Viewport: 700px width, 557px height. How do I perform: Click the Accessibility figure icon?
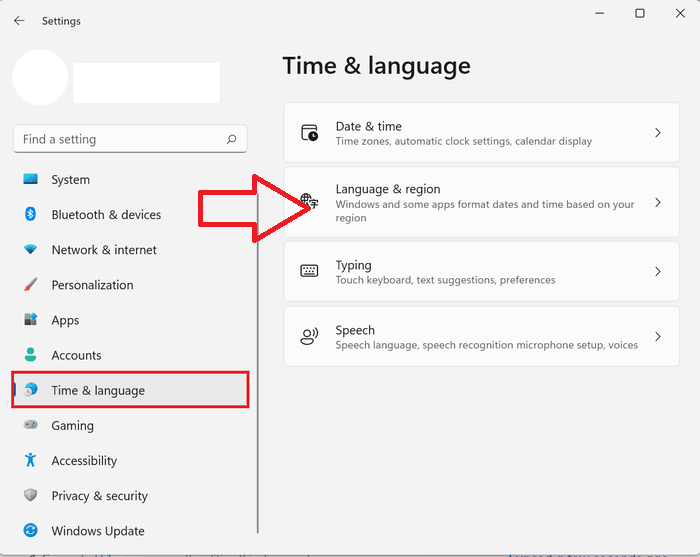30,460
